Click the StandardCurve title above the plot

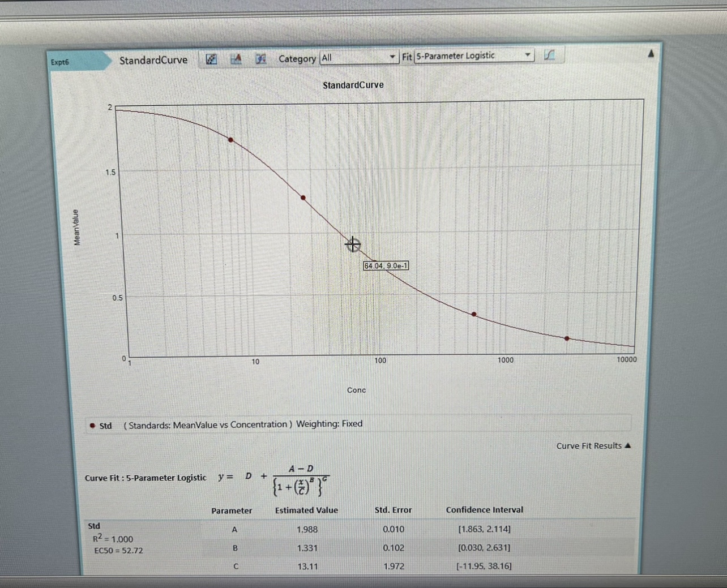coord(353,85)
